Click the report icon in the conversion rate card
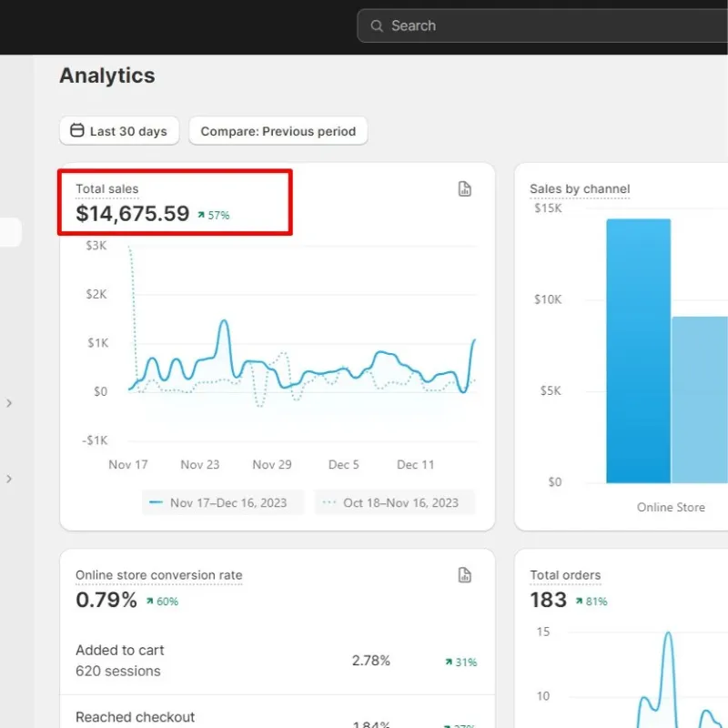This screenshot has width=728, height=728. coord(465,575)
